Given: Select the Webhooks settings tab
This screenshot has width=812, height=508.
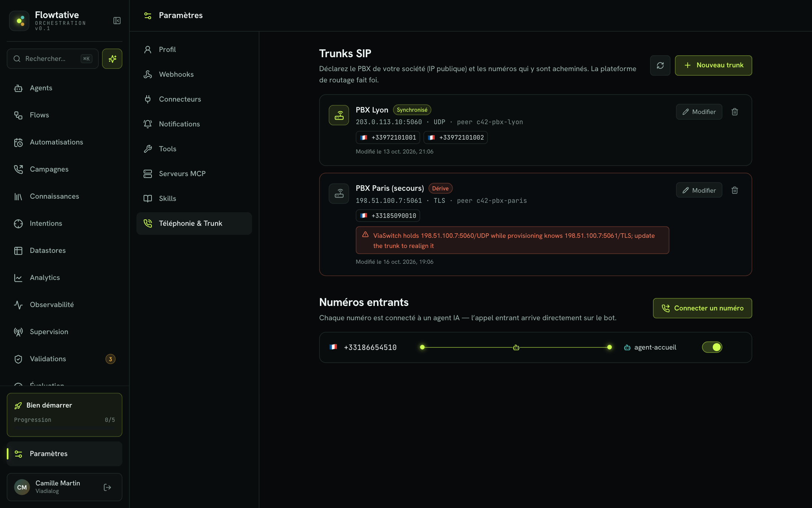Looking at the screenshot, I should [x=194, y=75].
